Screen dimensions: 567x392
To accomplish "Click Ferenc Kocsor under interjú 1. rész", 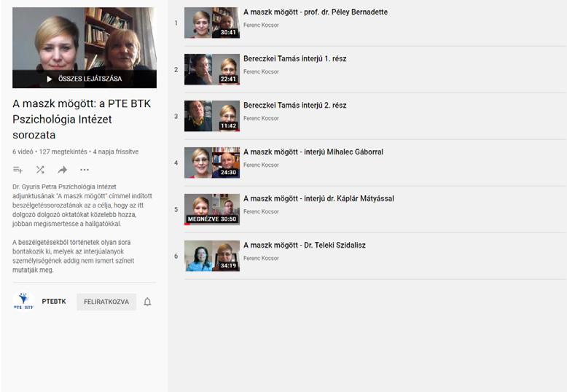I will [x=261, y=71].
